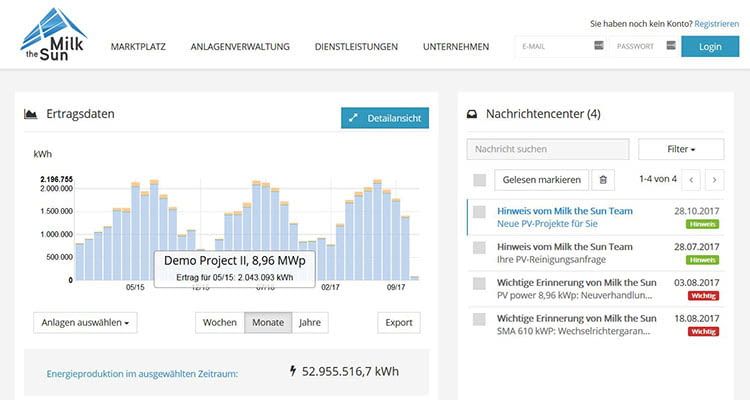Go to next messages page arrow
Image resolution: width=750 pixels, height=400 pixels.
point(715,180)
